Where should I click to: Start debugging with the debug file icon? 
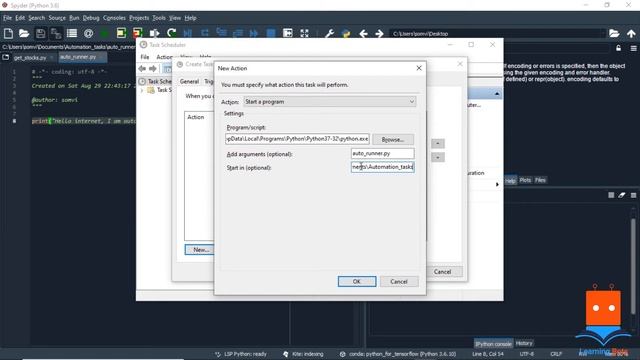pos(188,33)
